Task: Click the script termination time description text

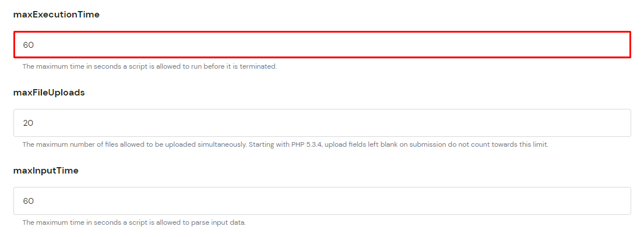Action: click(149, 66)
